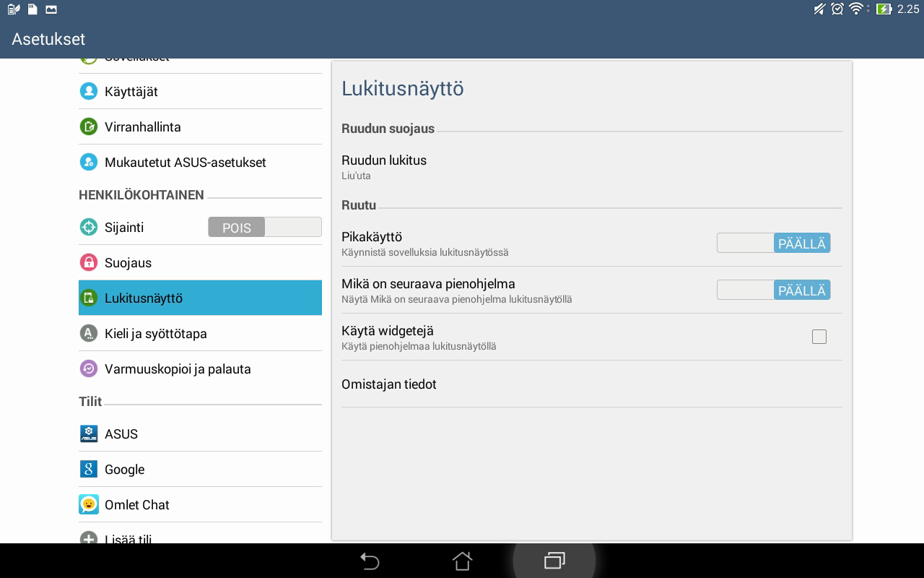The image size is (924, 578).
Task: Tap the Omlet Chat icon
Action: coord(88,504)
